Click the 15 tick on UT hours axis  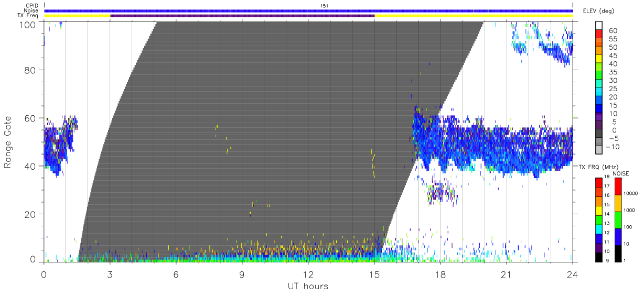pos(374,274)
